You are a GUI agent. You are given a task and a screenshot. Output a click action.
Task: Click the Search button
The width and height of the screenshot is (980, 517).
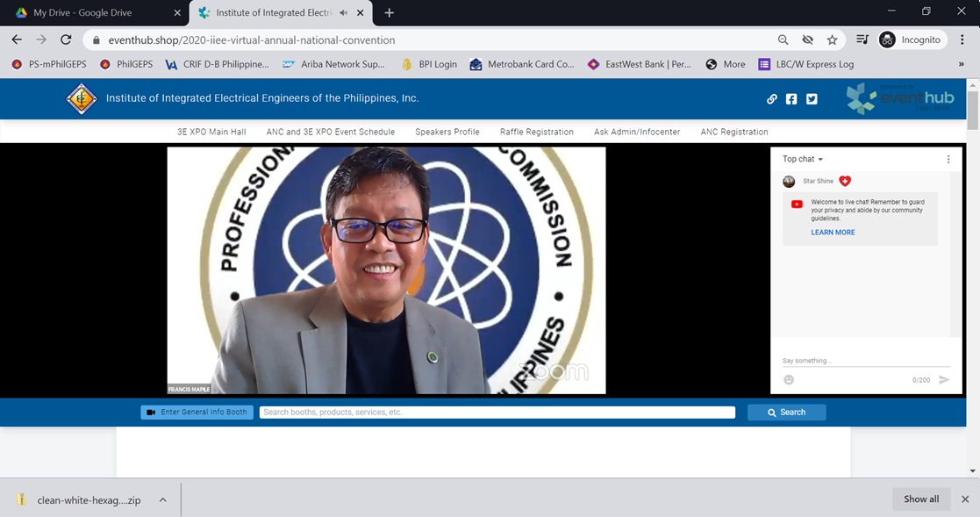point(786,413)
